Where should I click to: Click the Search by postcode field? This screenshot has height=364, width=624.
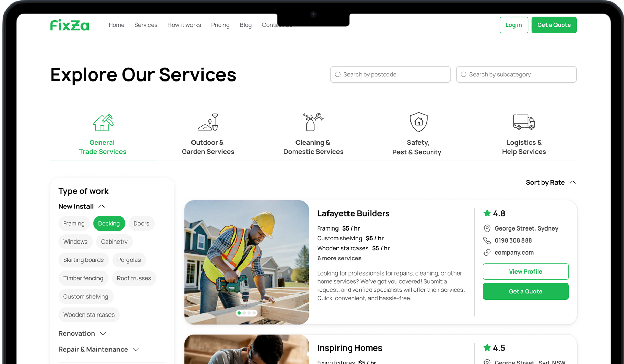point(390,74)
